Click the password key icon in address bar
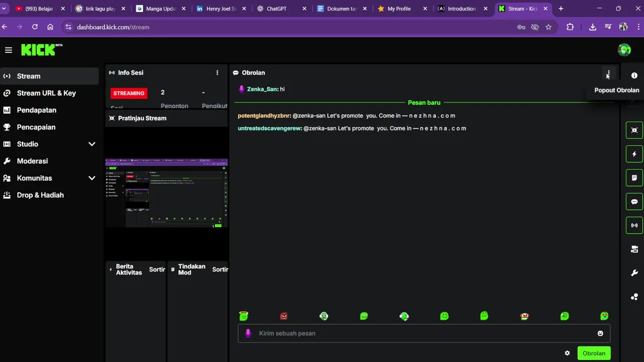Image resolution: width=644 pixels, height=362 pixels. (x=521, y=27)
